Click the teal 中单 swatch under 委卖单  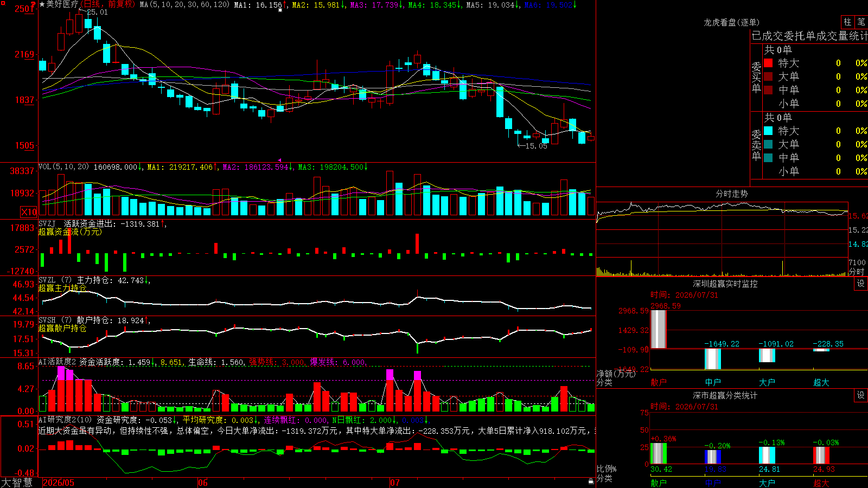pos(768,157)
